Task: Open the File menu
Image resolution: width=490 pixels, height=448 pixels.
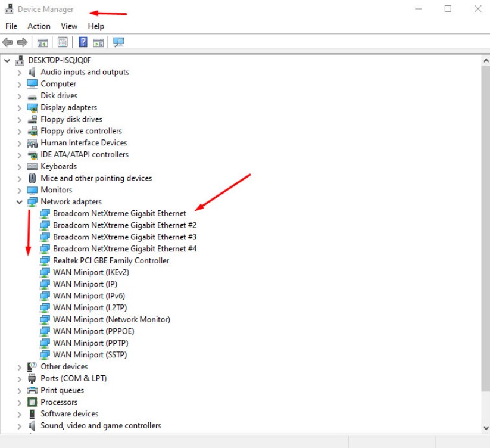Action: (x=11, y=26)
